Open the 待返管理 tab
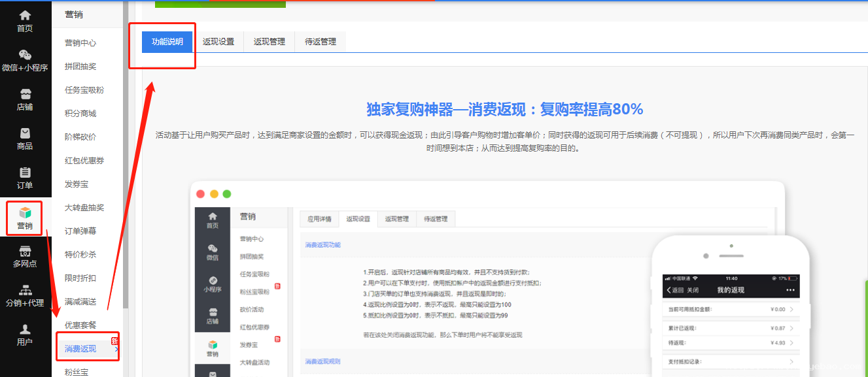The width and height of the screenshot is (868, 377). click(320, 42)
